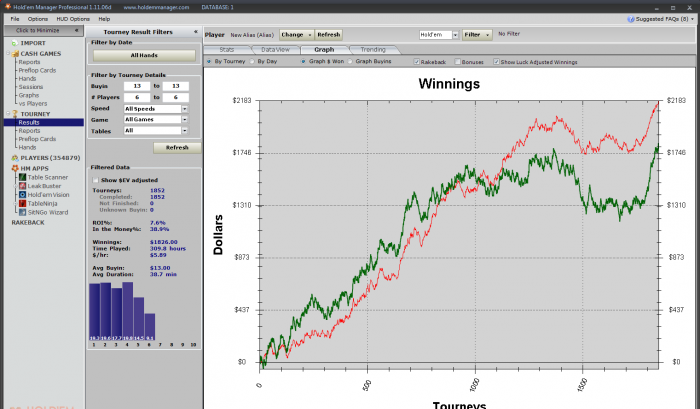Collapse the Tourney tree node
The height and width of the screenshot is (409, 700).
(x=8, y=114)
